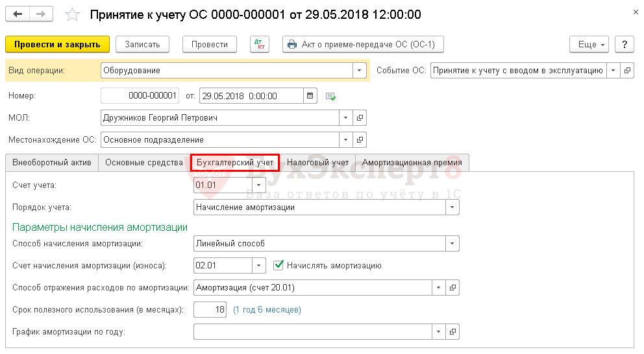Expand the Счет учета dropdown
644x354 pixels.
pyautogui.click(x=258, y=185)
